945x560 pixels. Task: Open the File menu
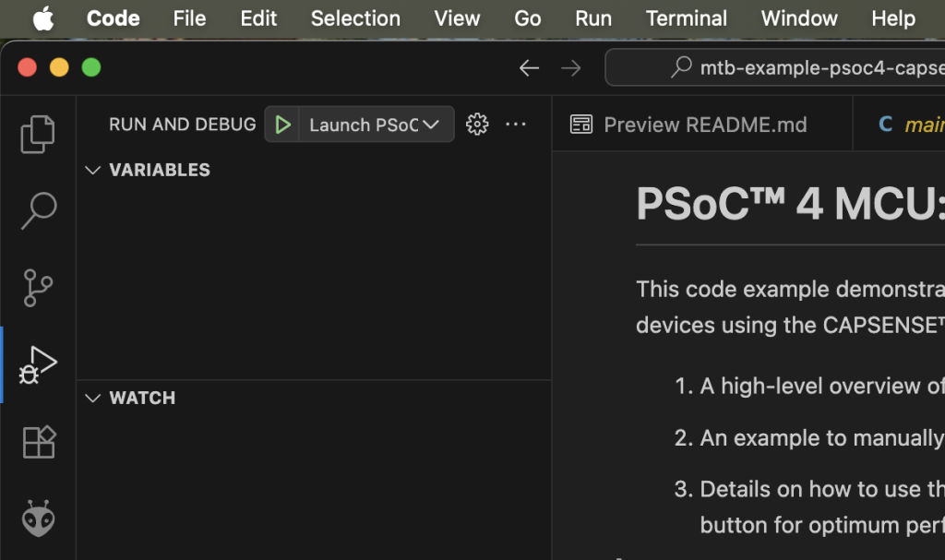pos(189,18)
